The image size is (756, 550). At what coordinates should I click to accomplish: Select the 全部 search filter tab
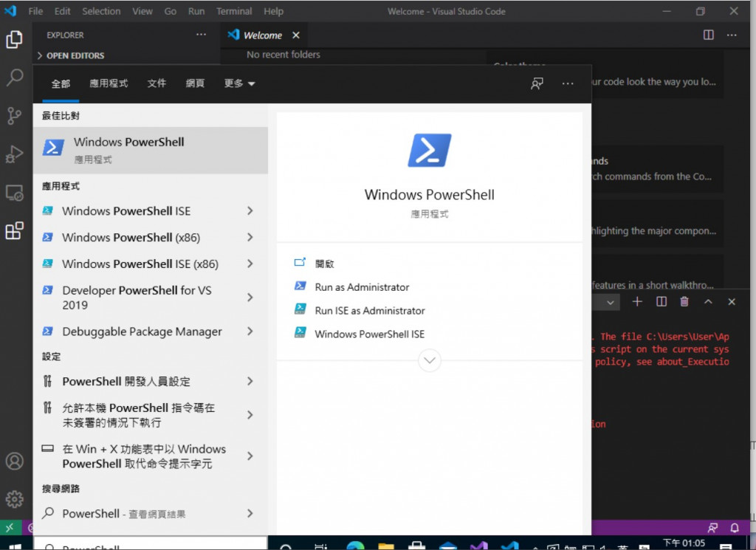(x=61, y=84)
